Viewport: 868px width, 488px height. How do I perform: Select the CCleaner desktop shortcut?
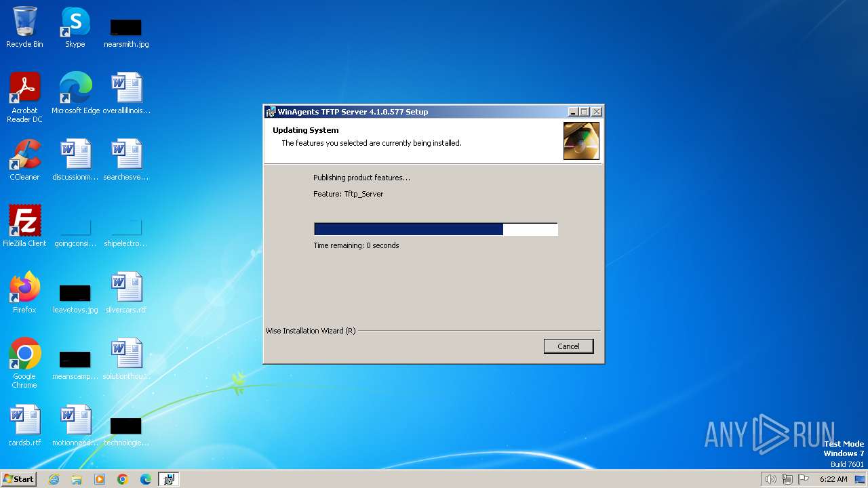pyautogui.click(x=24, y=160)
